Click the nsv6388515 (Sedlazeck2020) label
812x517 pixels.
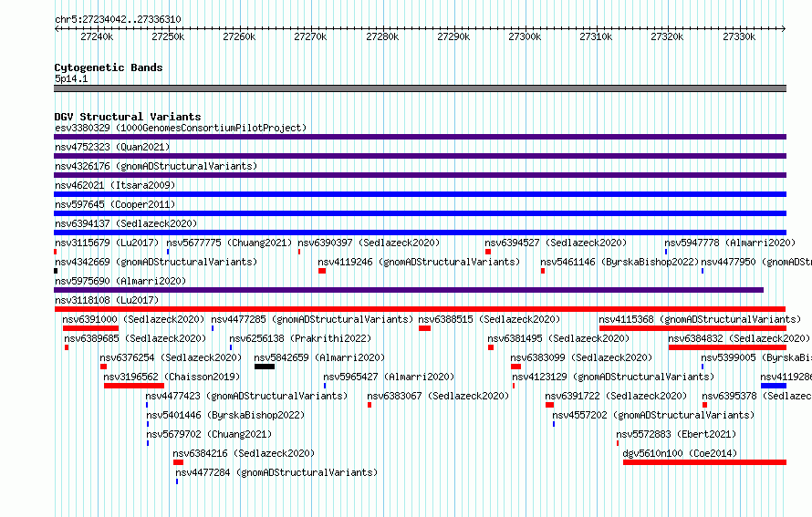[x=489, y=319]
